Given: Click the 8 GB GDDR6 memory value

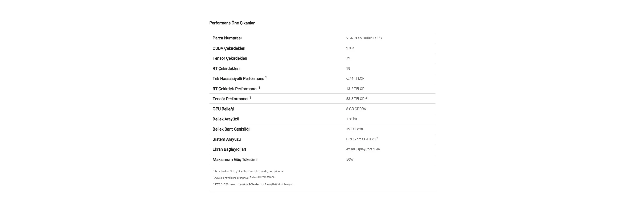Looking at the screenshot, I should click(356, 109).
